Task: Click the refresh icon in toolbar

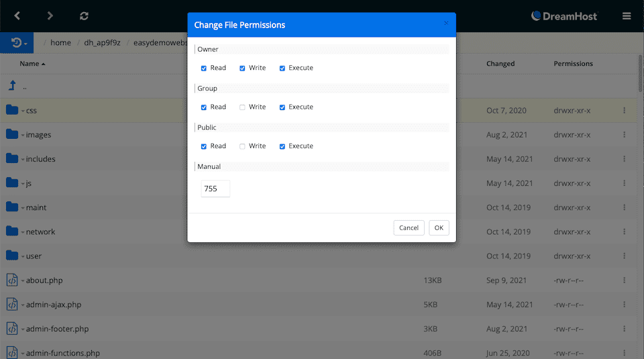Action: click(x=84, y=15)
